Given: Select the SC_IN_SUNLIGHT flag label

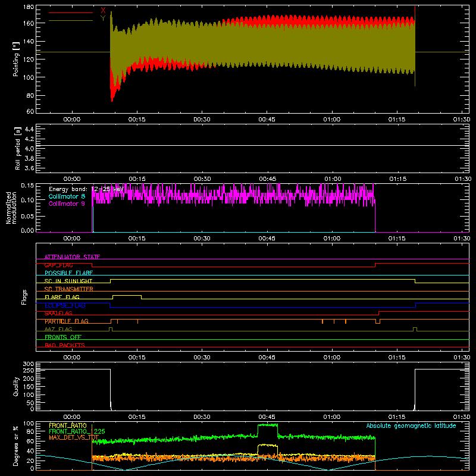Looking at the screenshot, I should tap(68, 281).
